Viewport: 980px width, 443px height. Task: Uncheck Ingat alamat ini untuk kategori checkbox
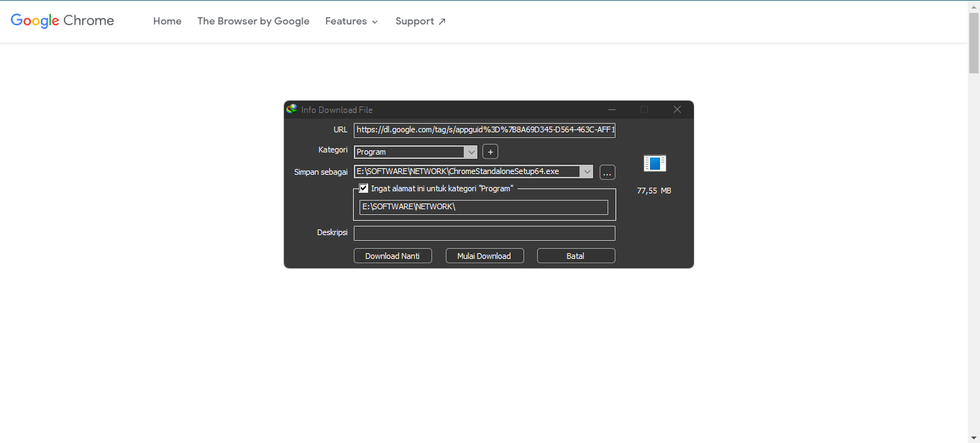(364, 188)
